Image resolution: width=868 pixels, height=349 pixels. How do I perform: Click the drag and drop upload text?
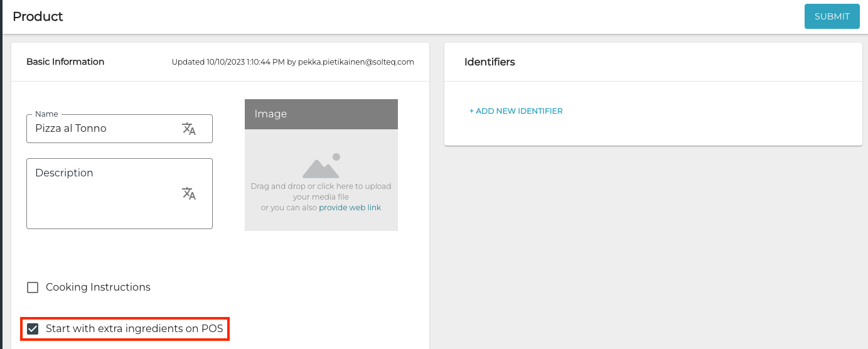point(321,186)
